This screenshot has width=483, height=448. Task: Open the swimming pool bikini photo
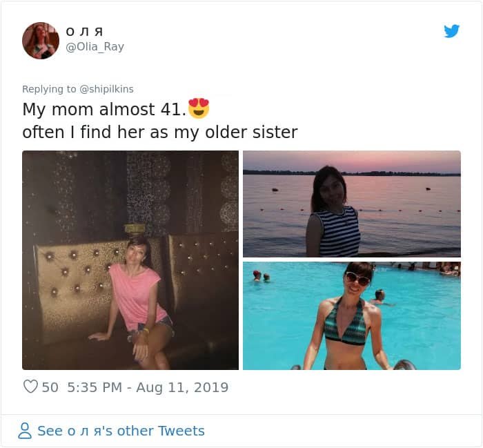point(352,316)
